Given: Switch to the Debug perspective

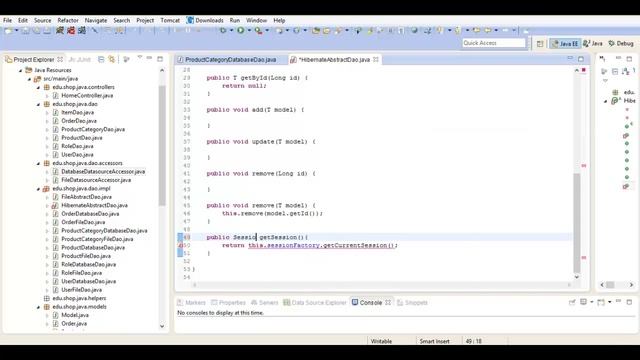Looking at the screenshot, I should [621, 43].
